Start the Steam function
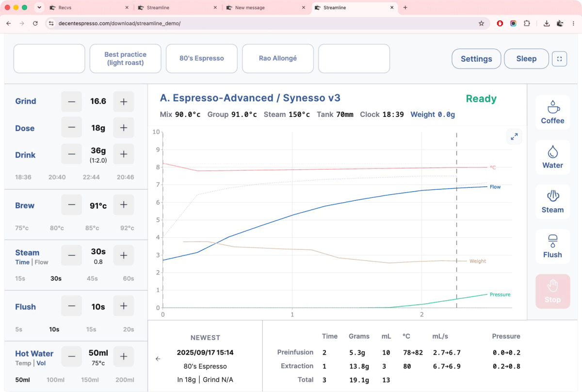The height and width of the screenshot is (392, 582). tap(552, 202)
